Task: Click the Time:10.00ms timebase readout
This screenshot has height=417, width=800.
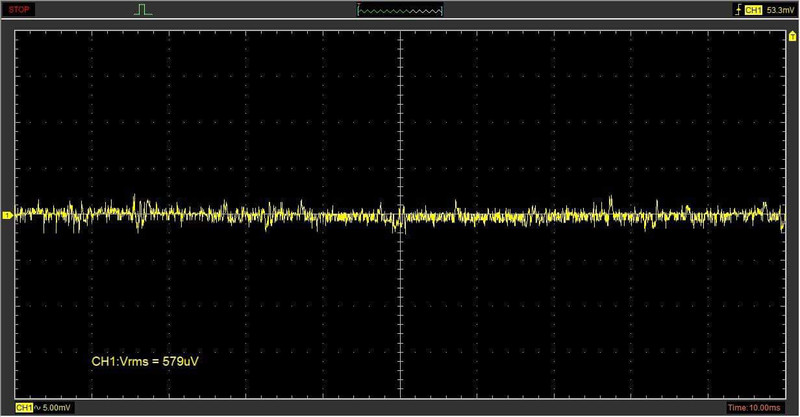Action: click(x=754, y=407)
